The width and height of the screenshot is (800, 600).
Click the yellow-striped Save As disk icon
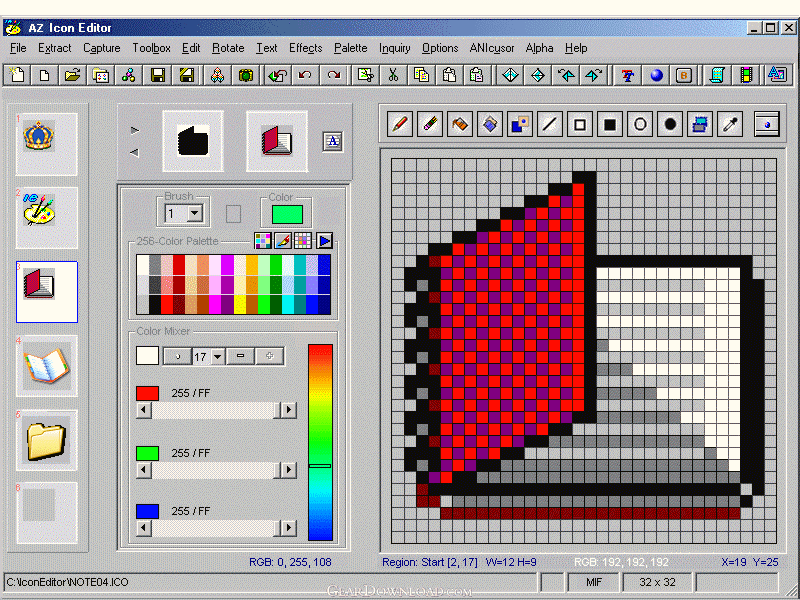(x=186, y=75)
